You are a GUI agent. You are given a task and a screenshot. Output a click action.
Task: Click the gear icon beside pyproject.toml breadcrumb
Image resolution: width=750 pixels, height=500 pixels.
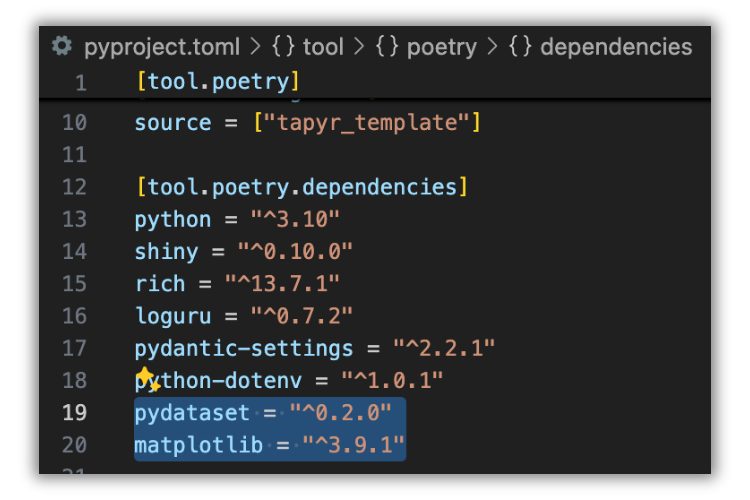[62, 46]
